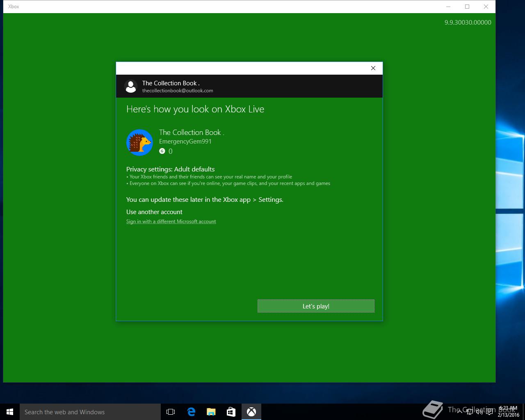Click the account silhouette icon in header

(131, 86)
